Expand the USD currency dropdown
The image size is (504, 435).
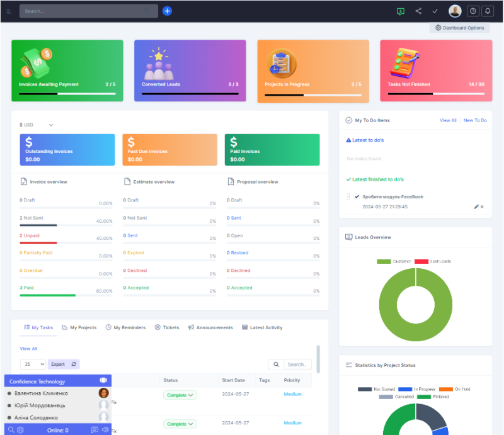[x=37, y=125]
